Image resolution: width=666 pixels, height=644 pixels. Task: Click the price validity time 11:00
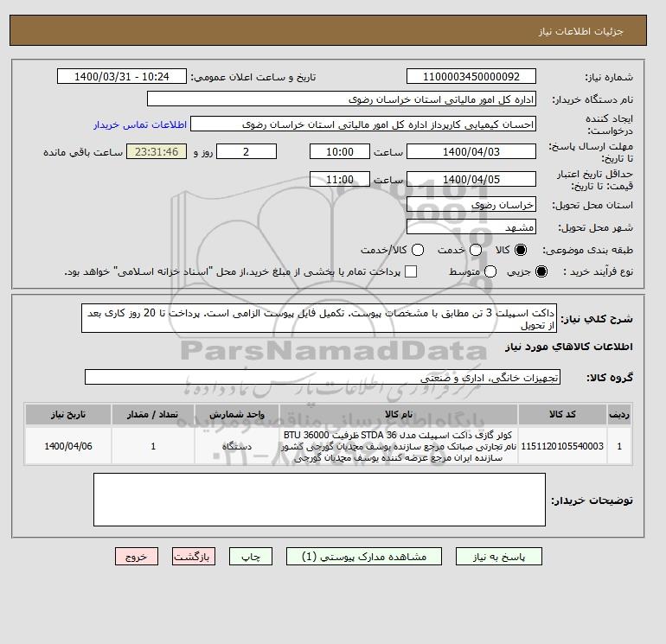340,179
